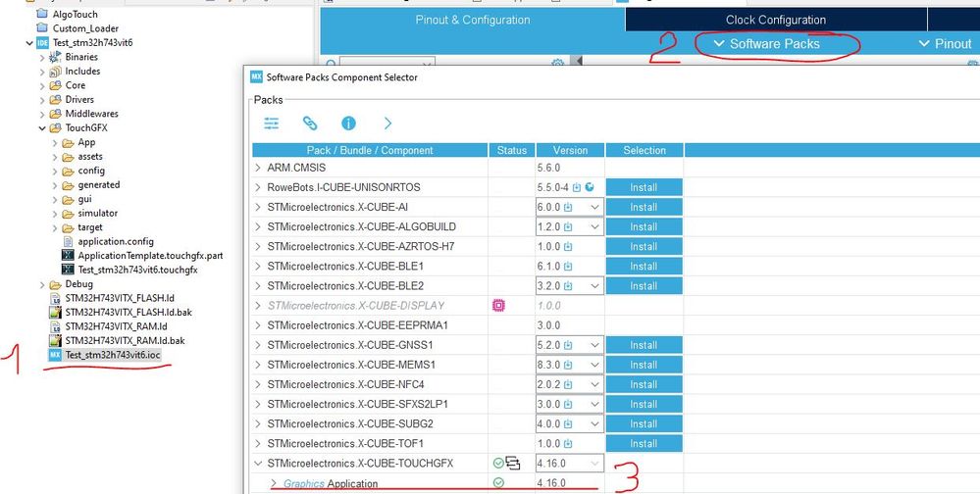Click the STM32H743VITX_FLASH.ld linker file icon

pyautogui.click(x=55, y=298)
